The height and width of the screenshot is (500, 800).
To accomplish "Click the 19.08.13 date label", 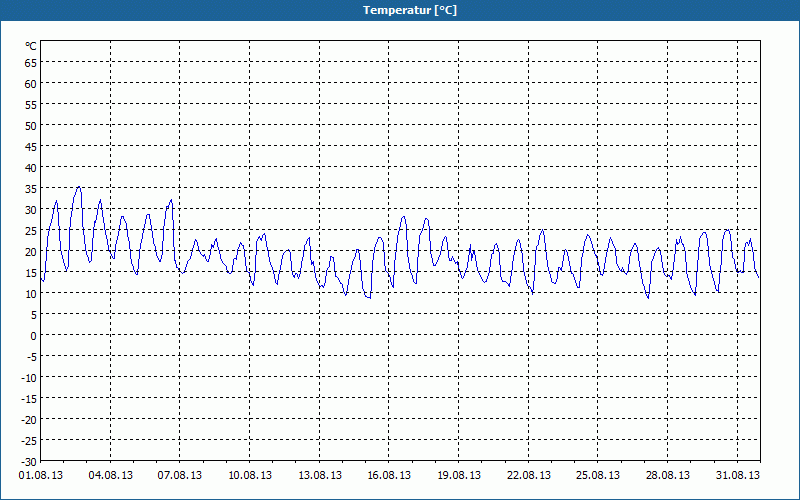I will [459, 476].
